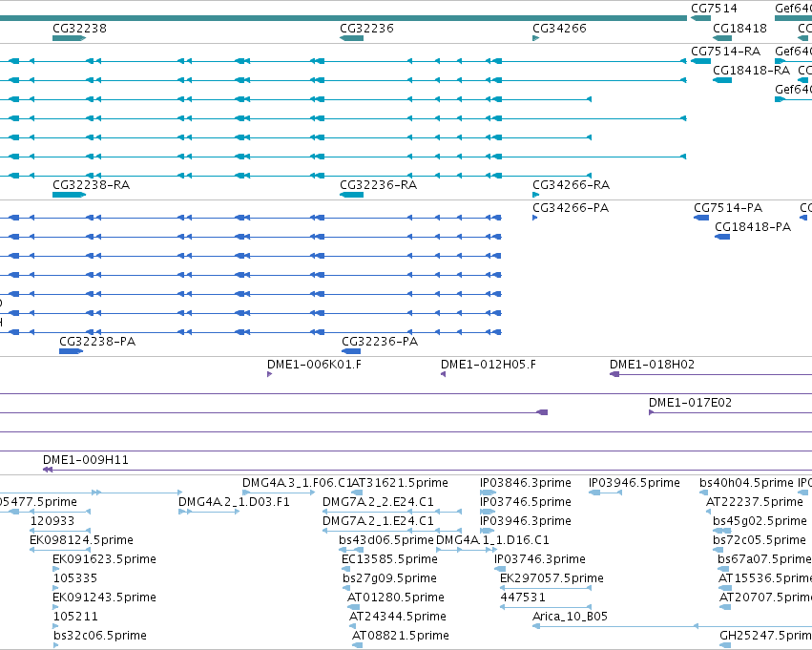Click the EK297057.5prime EST label

pos(552,578)
